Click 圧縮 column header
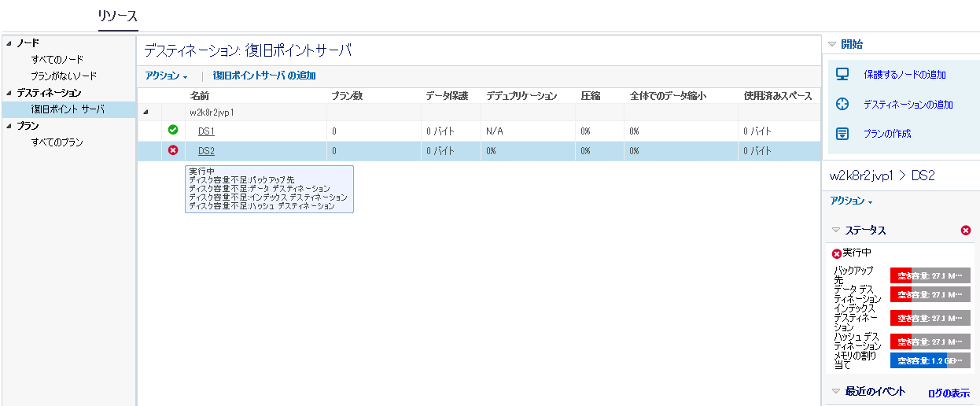The height and width of the screenshot is (406, 980). point(591,96)
